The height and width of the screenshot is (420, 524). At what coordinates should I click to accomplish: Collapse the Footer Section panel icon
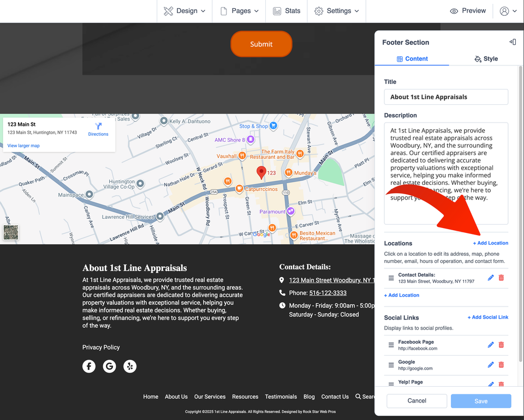click(513, 42)
